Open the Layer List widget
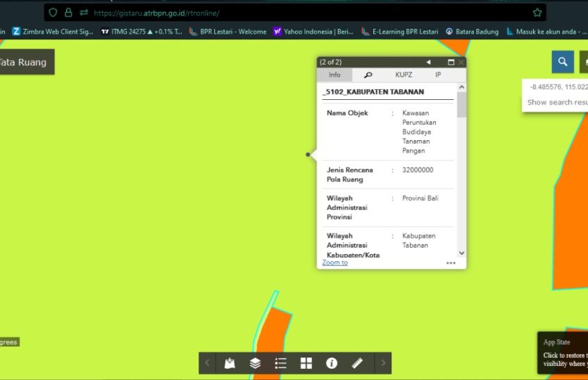 (x=255, y=363)
